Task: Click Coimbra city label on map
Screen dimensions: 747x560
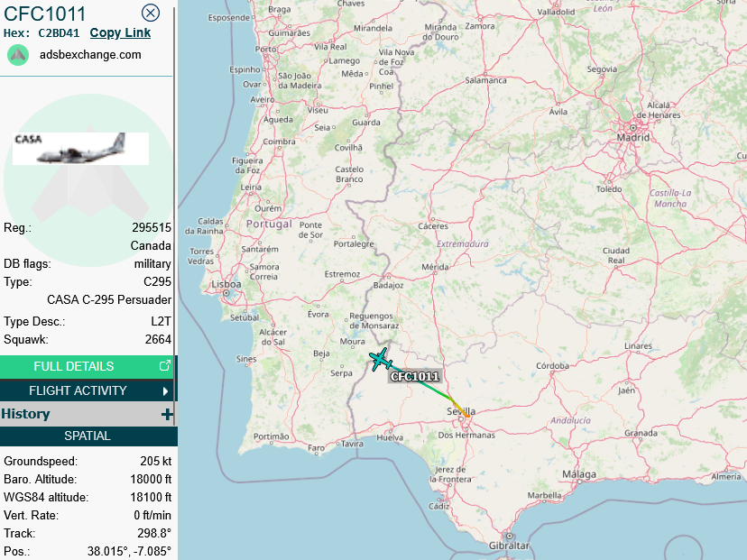Action: [x=279, y=142]
